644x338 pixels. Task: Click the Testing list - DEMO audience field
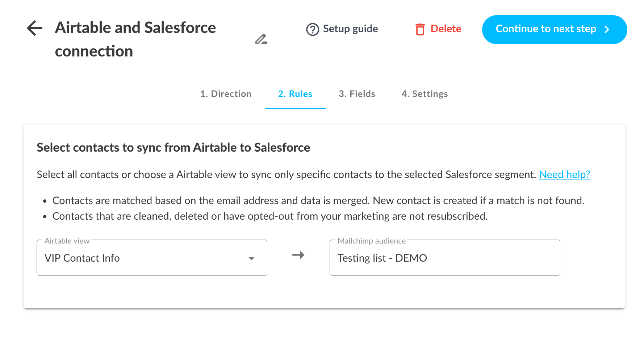pyautogui.click(x=444, y=258)
